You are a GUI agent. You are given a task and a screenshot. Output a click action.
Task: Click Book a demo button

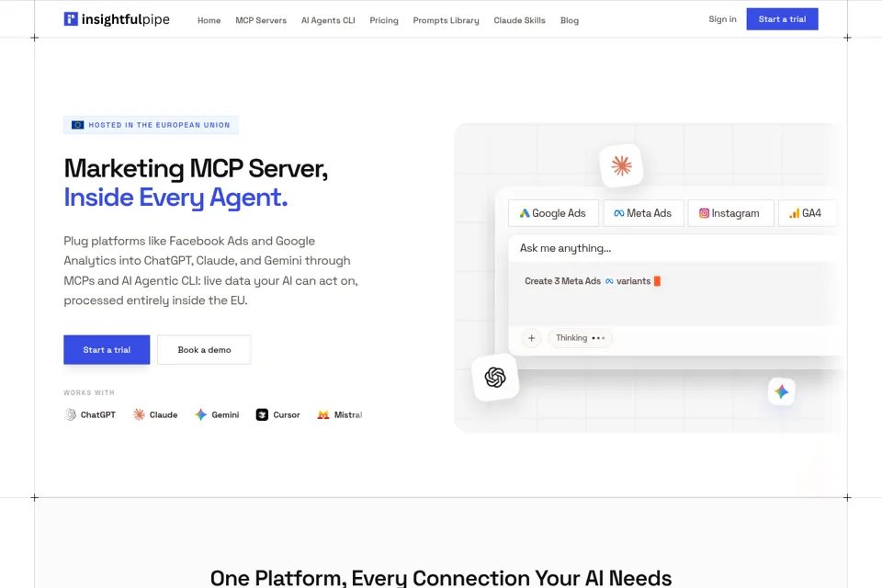point(204,350)
